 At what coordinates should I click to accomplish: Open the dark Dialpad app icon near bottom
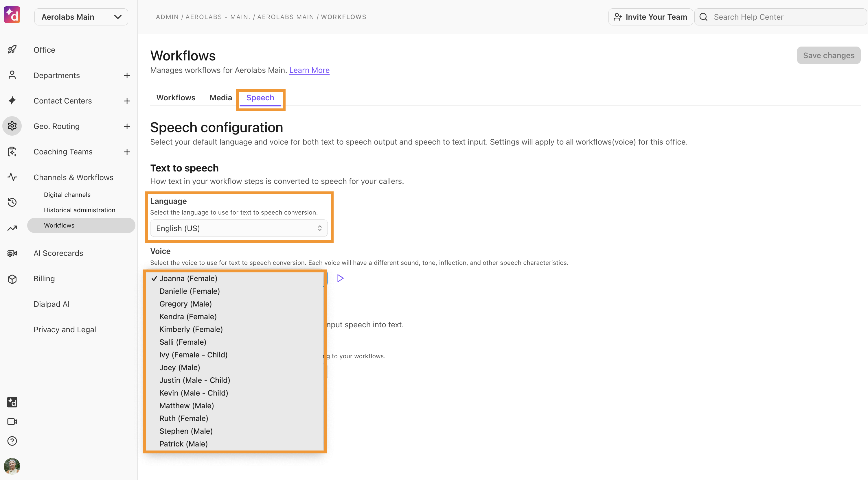(x=12, y=402)
